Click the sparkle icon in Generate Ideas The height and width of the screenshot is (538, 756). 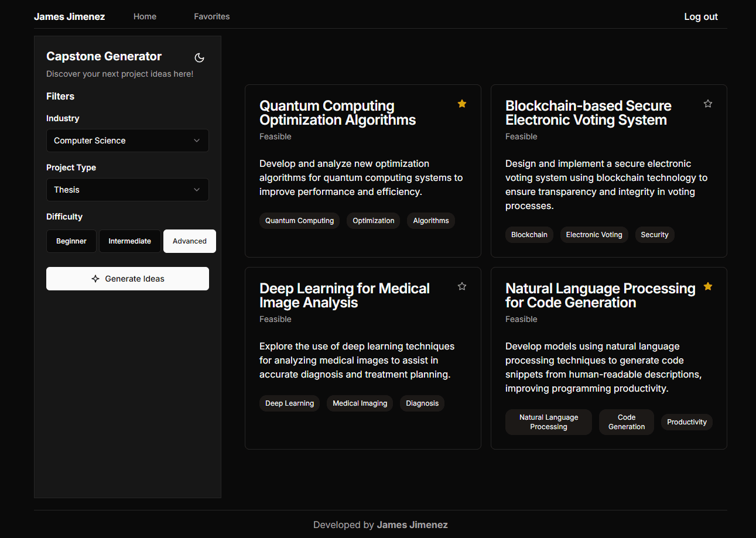pos(95,279)
